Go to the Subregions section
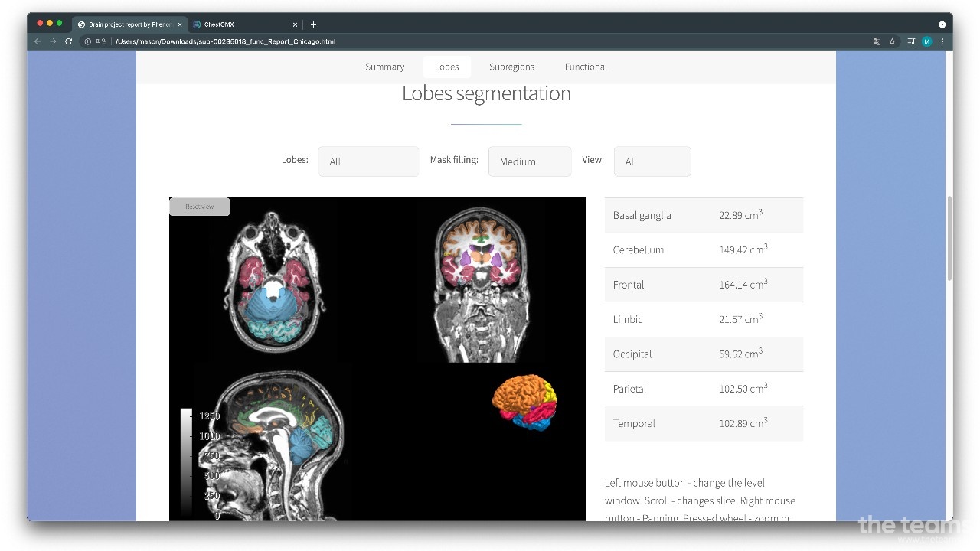 click(511, 67)
